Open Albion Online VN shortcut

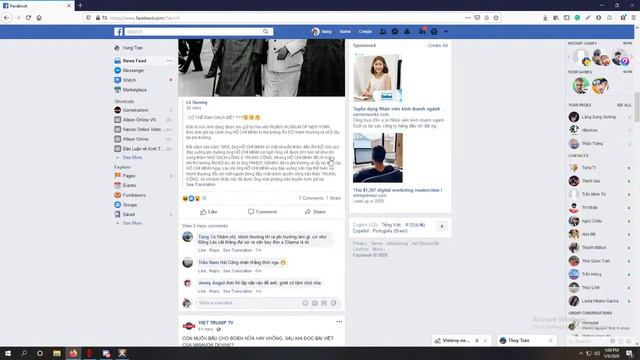coord(136,120)
